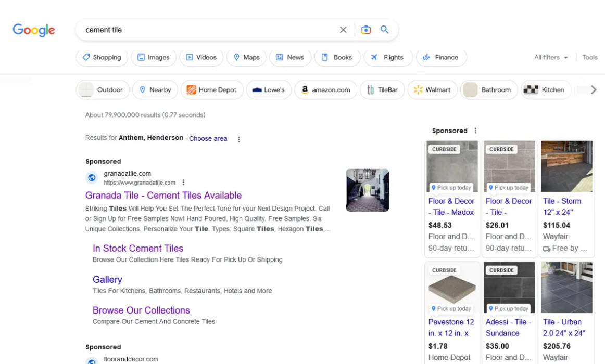The width and height of the screenshot is (605, 364).
Task: Open the three-dot menu beside Choose area
Action: click(x=239, y=139)
